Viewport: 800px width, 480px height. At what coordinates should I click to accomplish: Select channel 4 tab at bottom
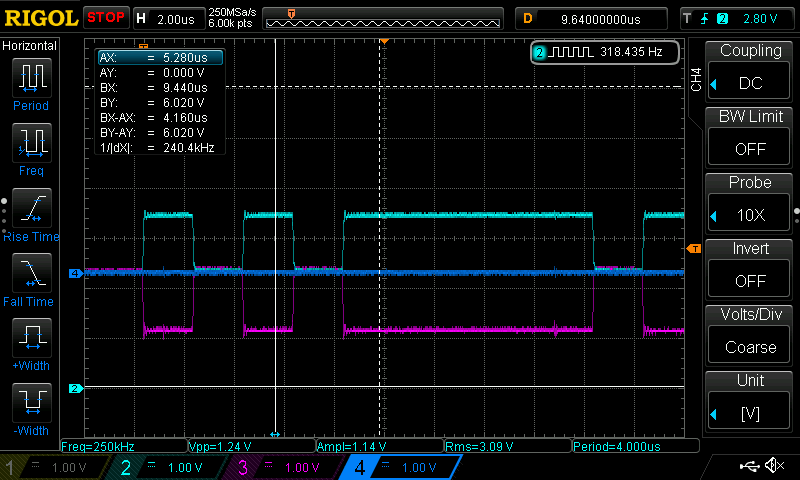(x=401, y=467)
